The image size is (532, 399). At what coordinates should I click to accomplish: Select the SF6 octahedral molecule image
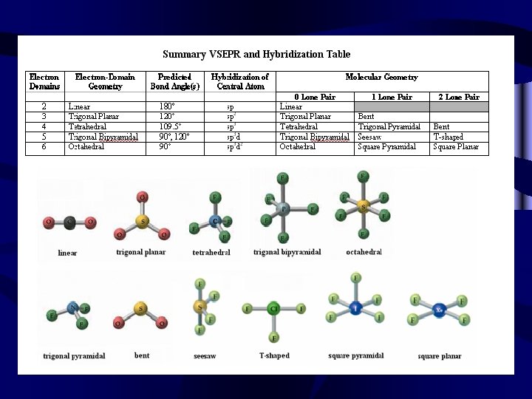pyautogui.click(x=363, y=205)
